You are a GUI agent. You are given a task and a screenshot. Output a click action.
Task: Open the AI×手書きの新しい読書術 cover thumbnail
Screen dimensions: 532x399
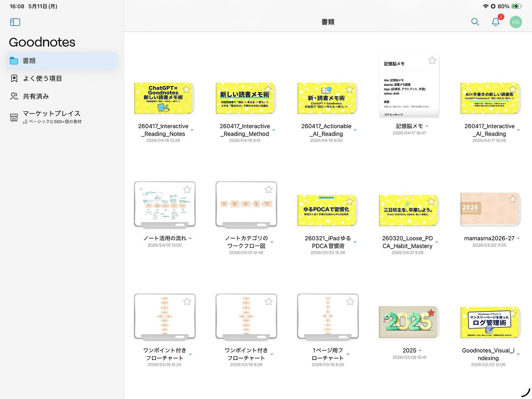490,98
